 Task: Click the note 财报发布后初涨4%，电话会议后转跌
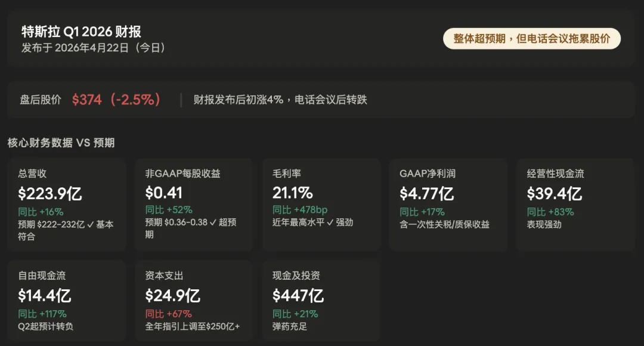[280, 100]
